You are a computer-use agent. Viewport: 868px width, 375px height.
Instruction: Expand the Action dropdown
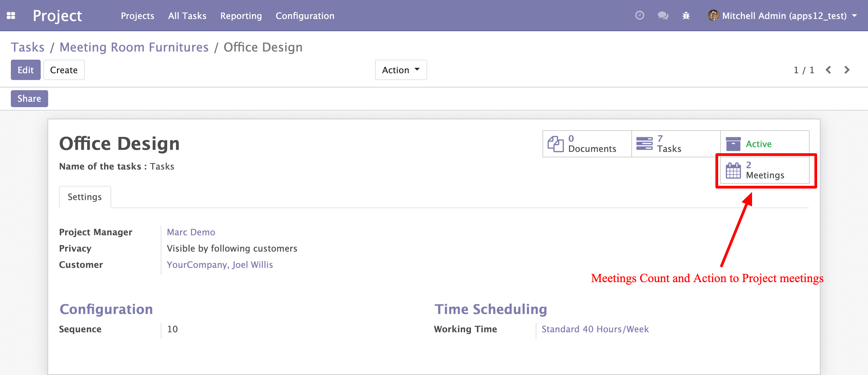401,70
